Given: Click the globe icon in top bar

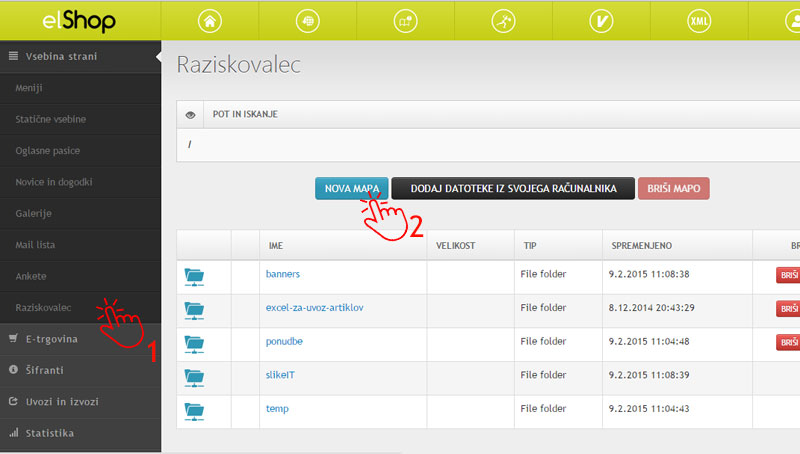Looking at the screenshot, I should 308,21.
